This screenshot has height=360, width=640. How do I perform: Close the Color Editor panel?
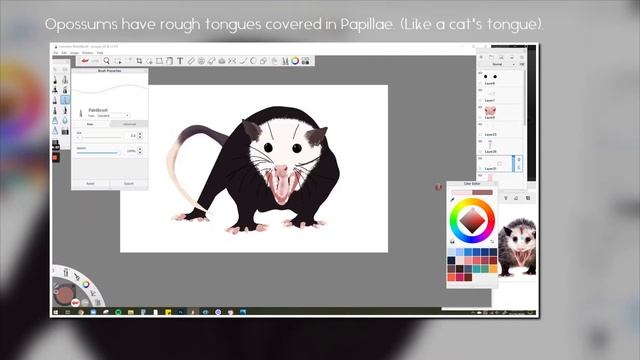495,184
